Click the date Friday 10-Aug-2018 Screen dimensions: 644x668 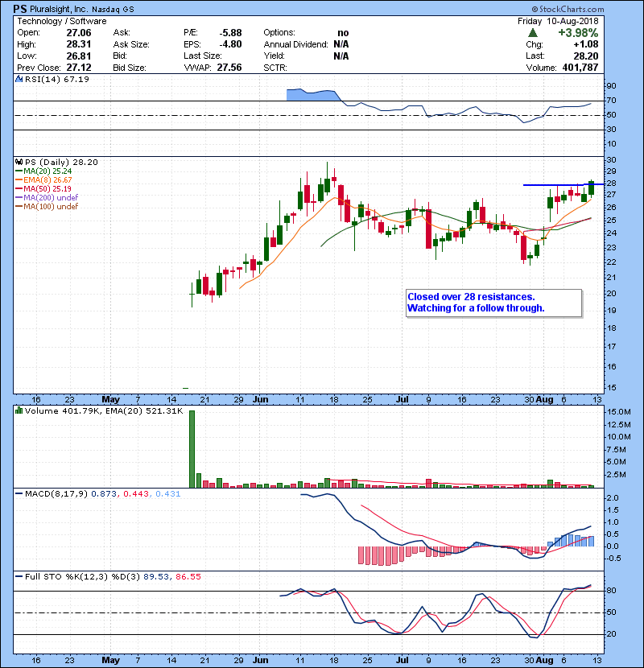click(x=558, y=21)
